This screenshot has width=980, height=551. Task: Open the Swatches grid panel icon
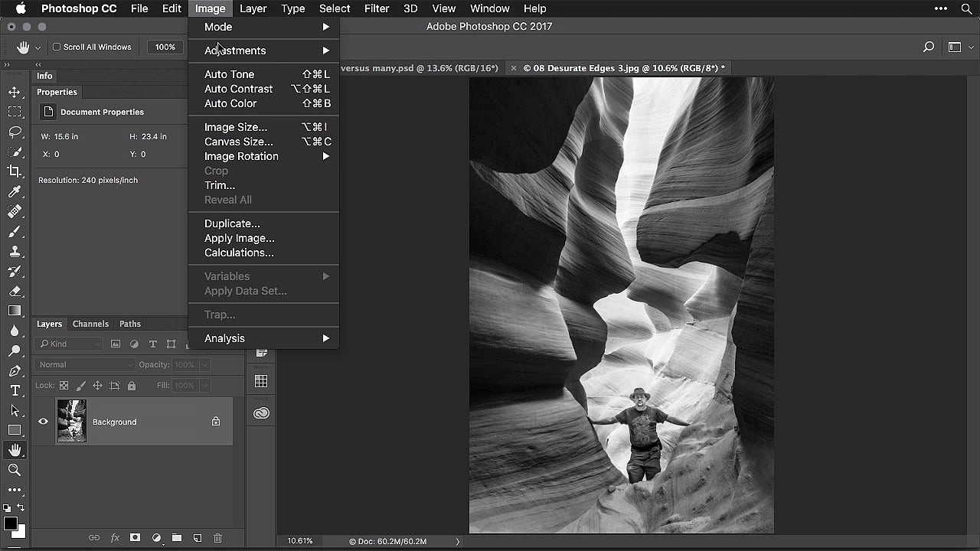pos(261,381)
